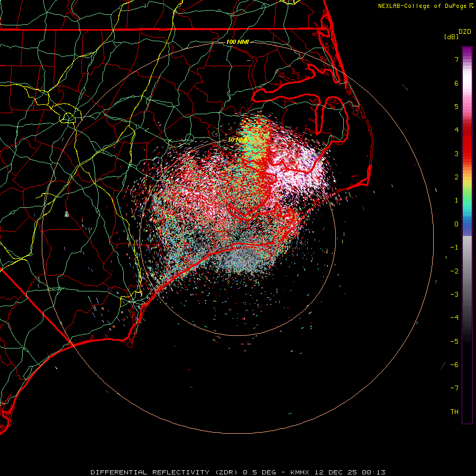Image resolution: width=476 pixels, height=476 pixels.
Task: Click the -7 value on color scale
Action: pos(454,388)
